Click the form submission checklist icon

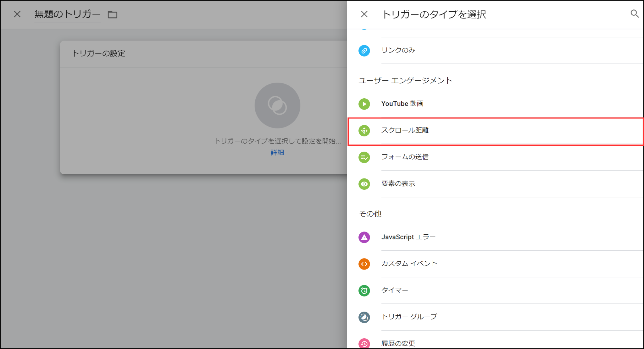point(364,157)
